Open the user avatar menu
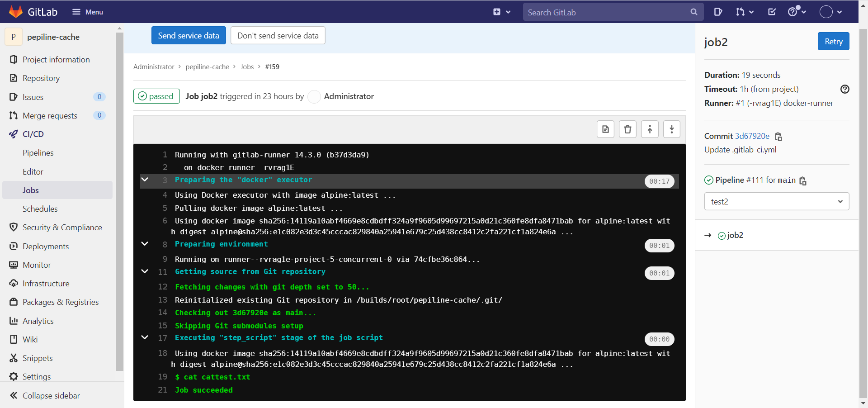Image resolution: width=868 pixels, height=408 pixels. (831, 12)
